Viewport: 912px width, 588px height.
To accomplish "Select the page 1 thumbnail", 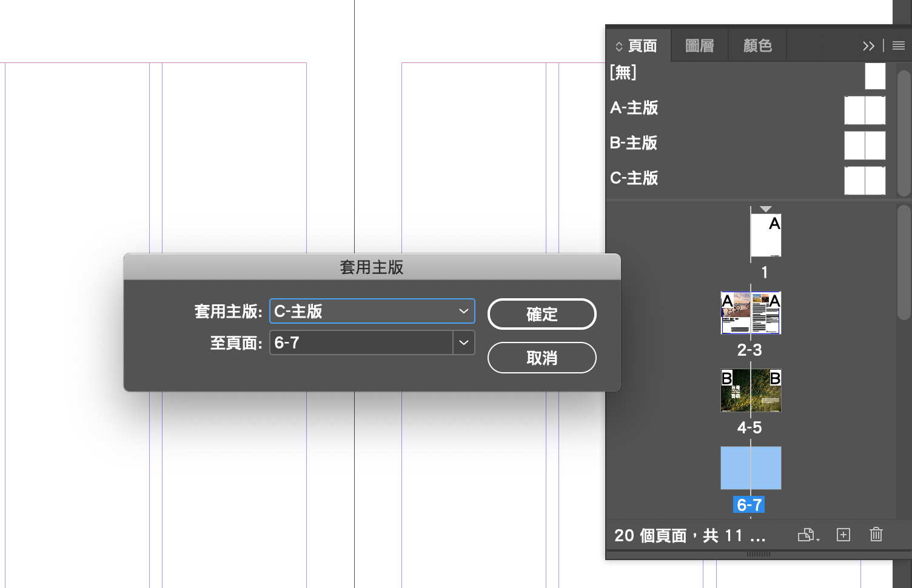I will point(766,235).
